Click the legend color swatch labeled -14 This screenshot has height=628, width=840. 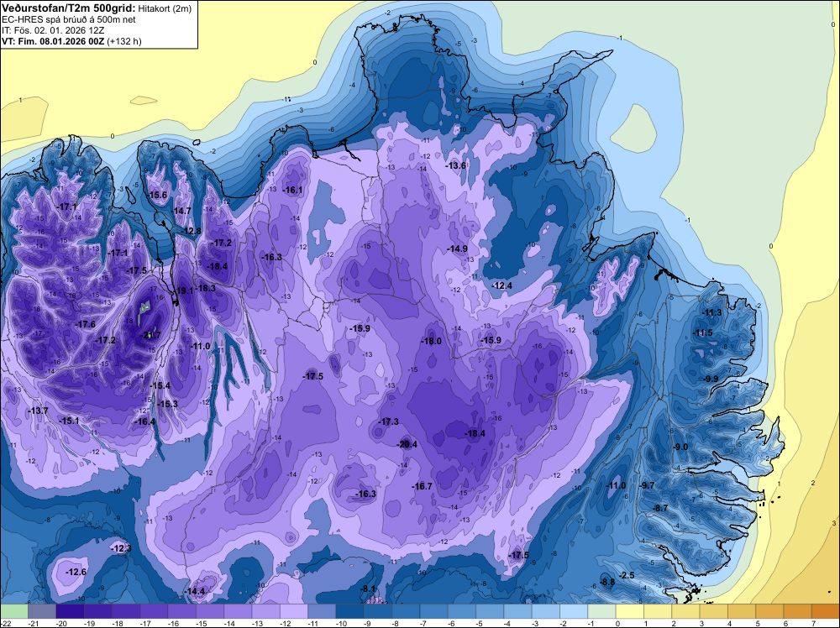coord(238,611)
